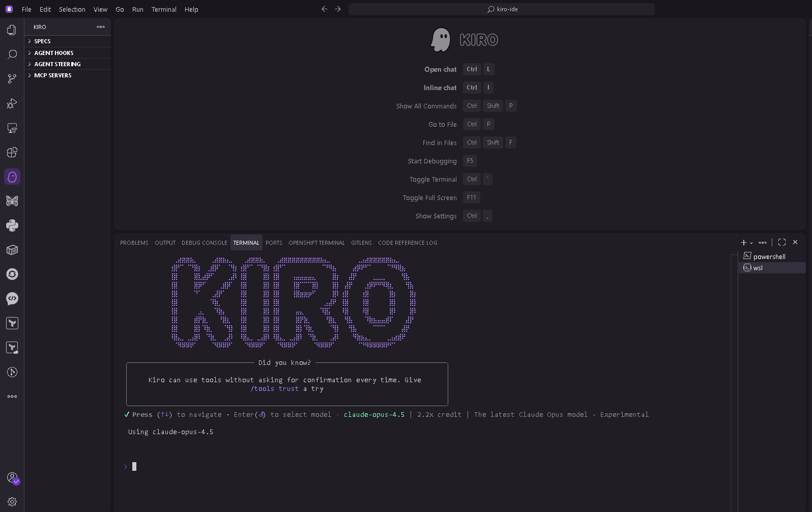This screenshot has height=512, width=812.
Task: Open the Python extension view
Action: [12, 225]
